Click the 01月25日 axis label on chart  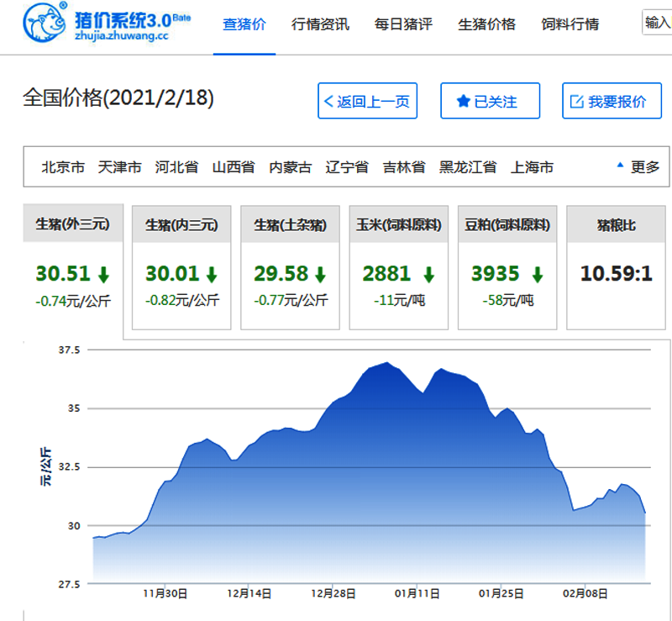(501, 593)
